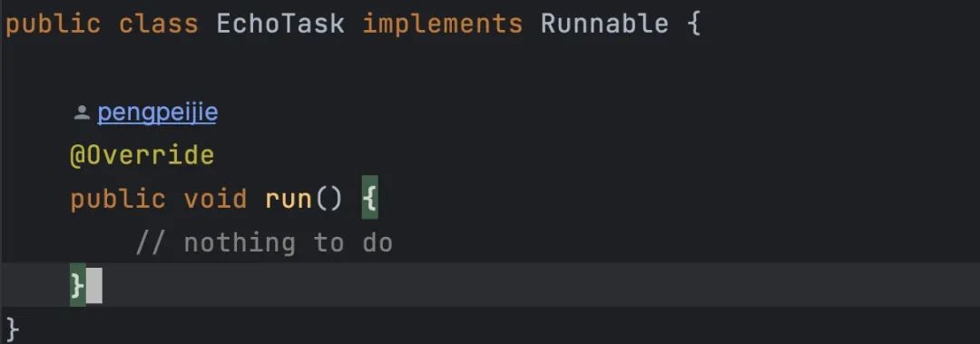Click the EchoTask class name
The height and width of the screenshot is (344, 980).
click(280, 25)
